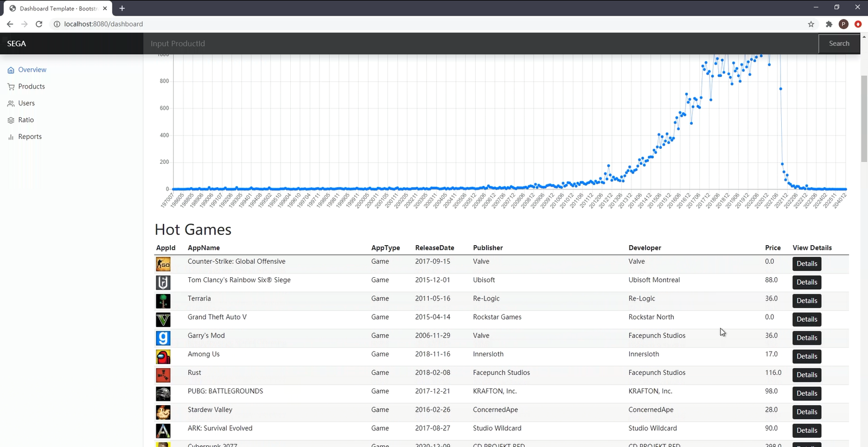Click the browser address bar URL
Screen dimensions: 868x447
[104, 24]
